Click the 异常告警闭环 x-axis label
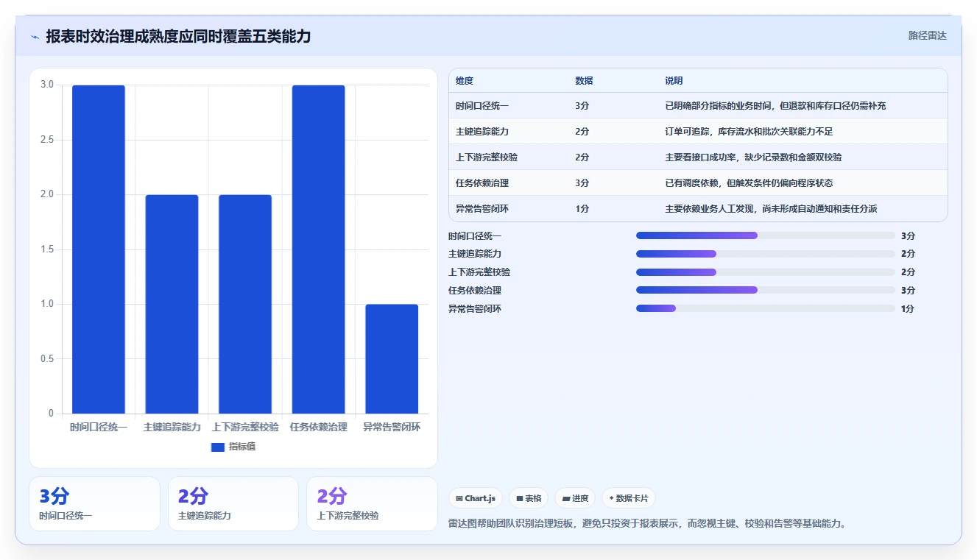 392,427
